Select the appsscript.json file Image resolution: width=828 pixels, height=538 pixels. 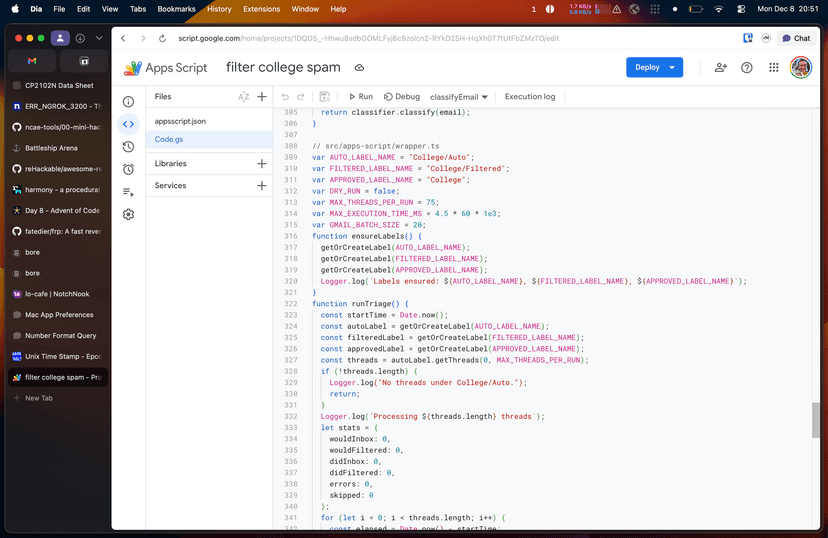[180, 121]
